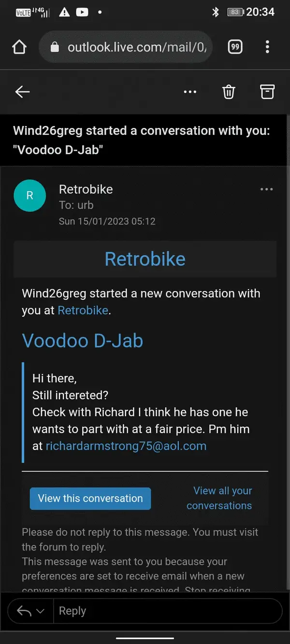
Task: Tap the Retrobike sender avatar
Action: click(x=30, y=196)
